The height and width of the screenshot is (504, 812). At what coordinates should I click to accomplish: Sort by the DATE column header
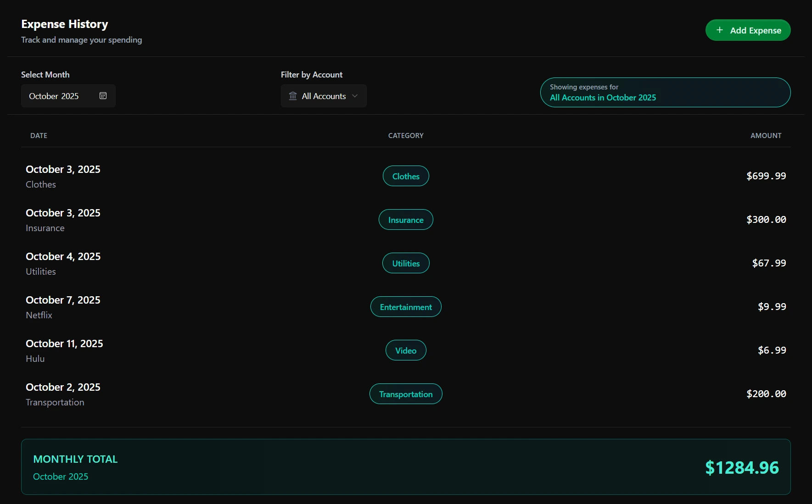[39, 135]
